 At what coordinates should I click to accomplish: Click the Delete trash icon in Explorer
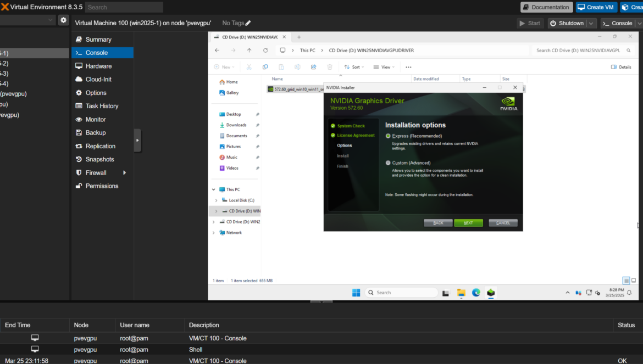(330, 67)
